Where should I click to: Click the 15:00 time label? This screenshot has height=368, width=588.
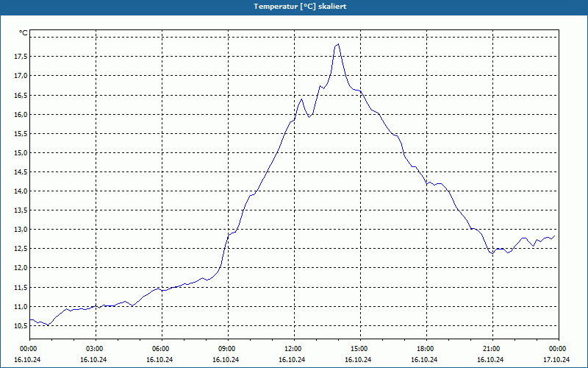coord(360,349)
